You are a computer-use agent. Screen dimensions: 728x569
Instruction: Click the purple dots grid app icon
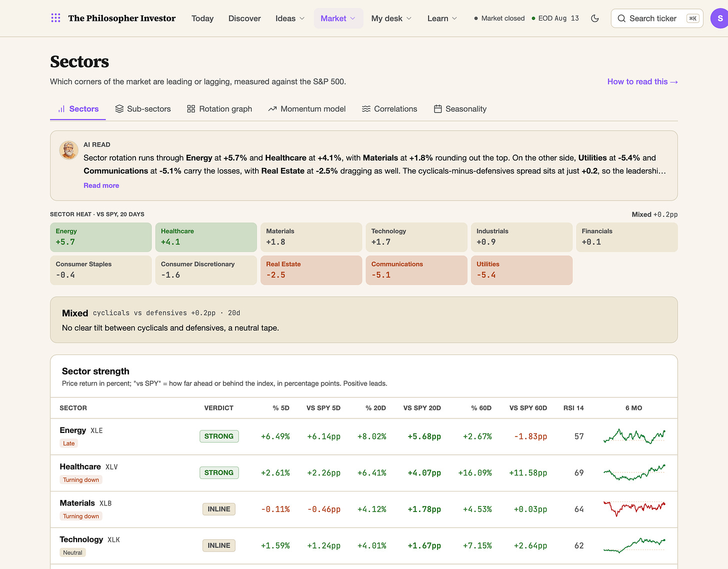(x=55, y=18)
